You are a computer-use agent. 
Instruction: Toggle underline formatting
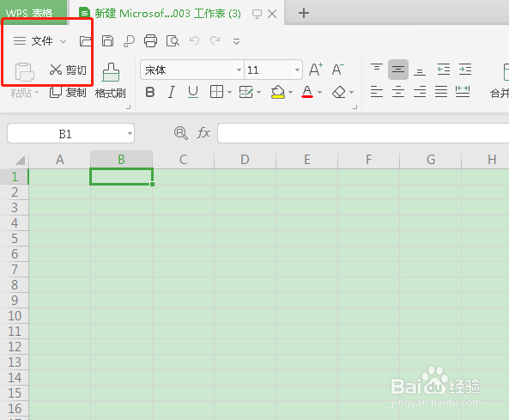coord(193,92)
